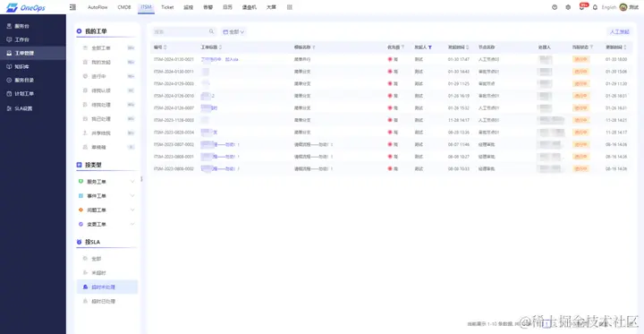Open the 告警 top navigation tab

(208, 7)
